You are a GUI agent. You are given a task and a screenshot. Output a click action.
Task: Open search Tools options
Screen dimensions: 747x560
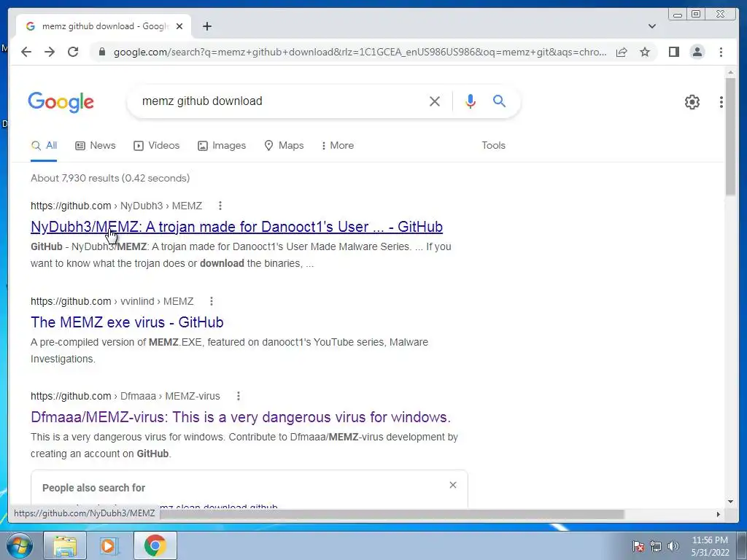click(493, 146)
